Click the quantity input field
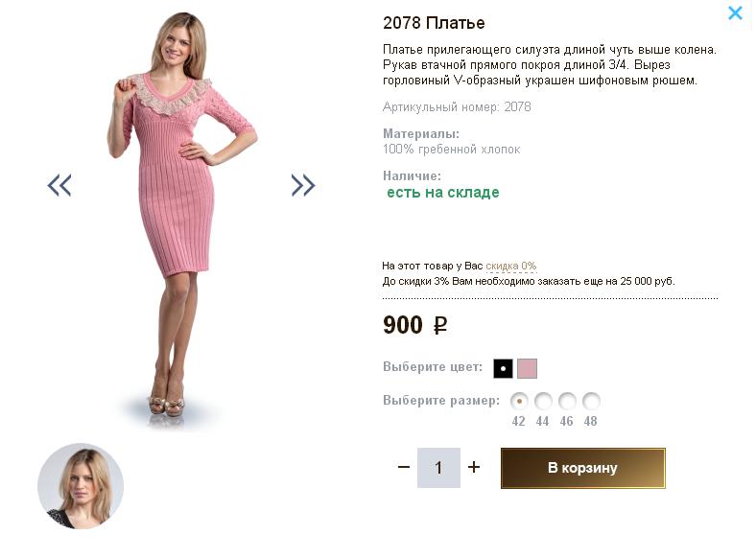 point(438,468)
